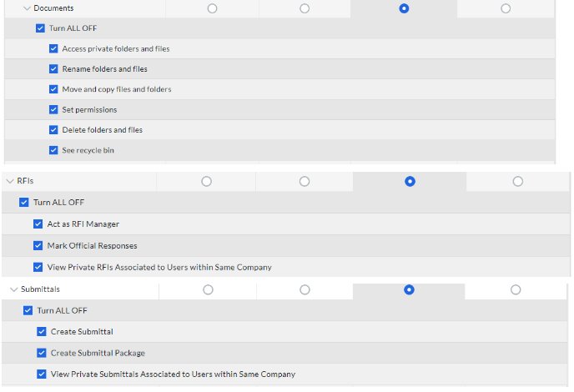Collapse the Documents section chevron

(x=27, y=8)
